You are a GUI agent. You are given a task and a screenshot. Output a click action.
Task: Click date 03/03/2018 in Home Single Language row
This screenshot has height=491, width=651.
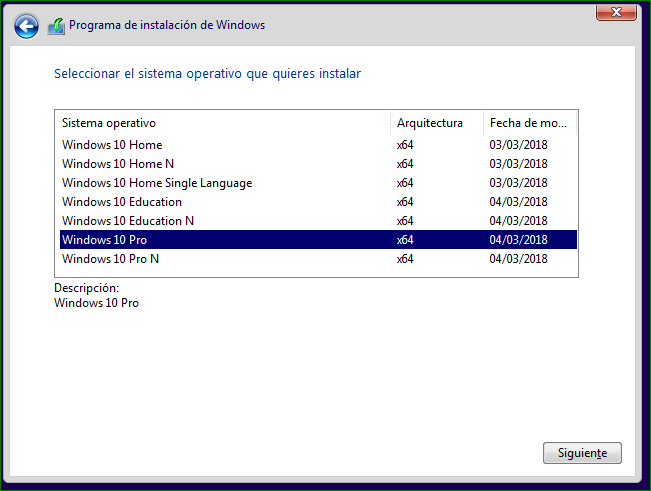(518, 183)
